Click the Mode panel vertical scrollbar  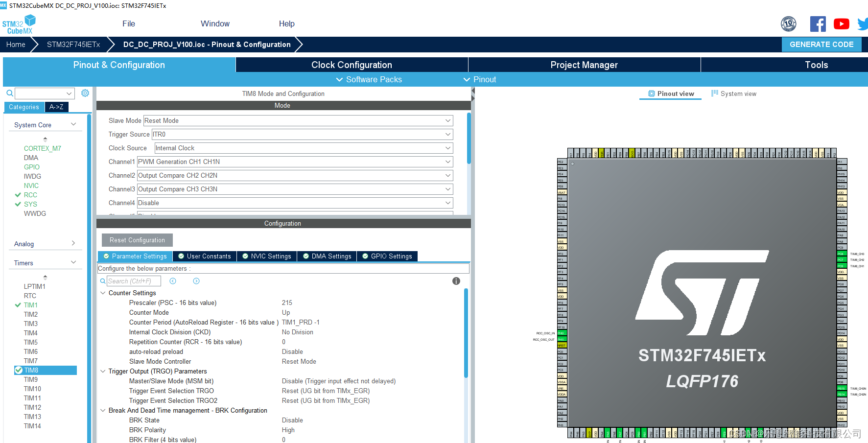pyautogui.click(x=469, y=139)
